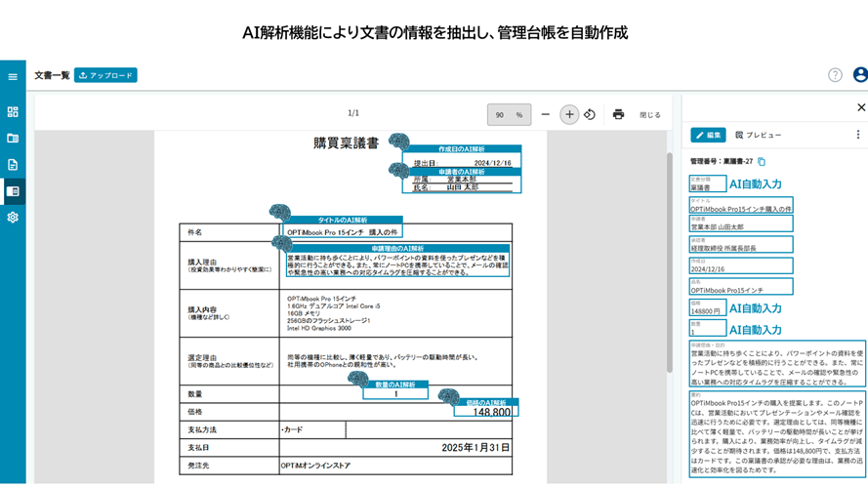This screenshot has width=868, height=487.
Task: Click the date field showing 2024/12/16
Action: tap(741, 265)
